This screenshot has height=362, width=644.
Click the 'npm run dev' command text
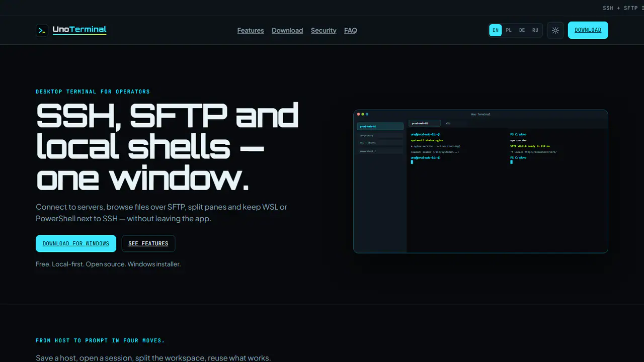tap(519, 140)
